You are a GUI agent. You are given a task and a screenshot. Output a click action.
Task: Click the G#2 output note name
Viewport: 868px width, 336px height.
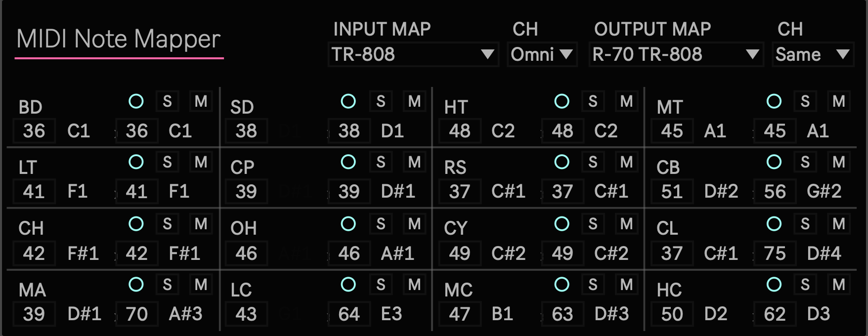pyautogui.click(x=824, y=191)
